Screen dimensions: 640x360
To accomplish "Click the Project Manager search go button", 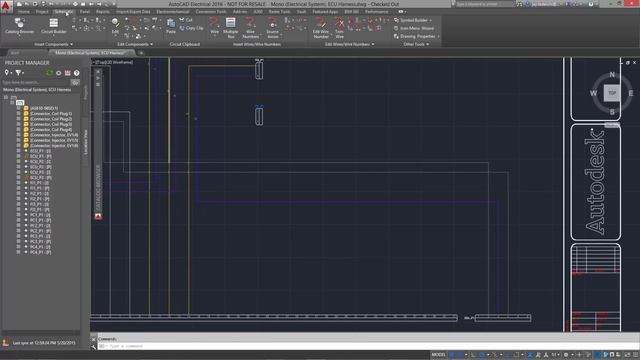I will (75, 82).
